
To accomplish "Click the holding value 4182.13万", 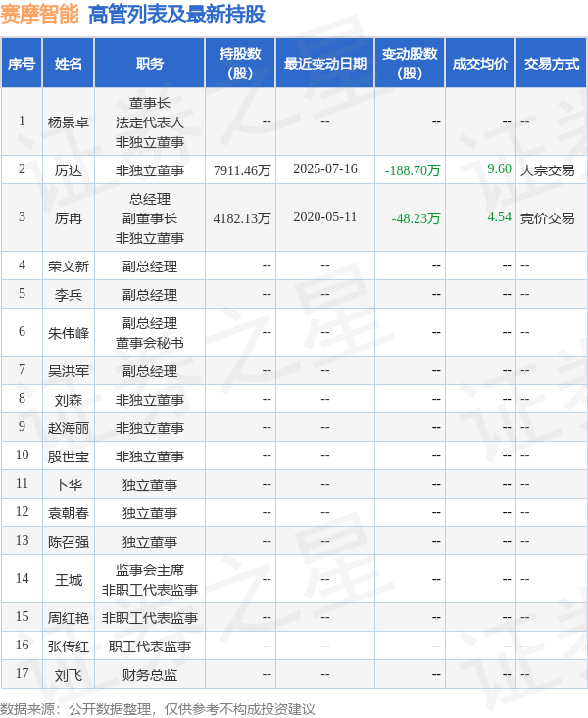I will tap(242, 218).
